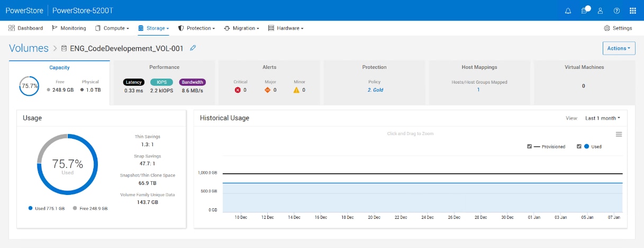Click the pencil icon to rename volume
The width and height of the screenshot is (644, 248).
(x=193, y=48)
